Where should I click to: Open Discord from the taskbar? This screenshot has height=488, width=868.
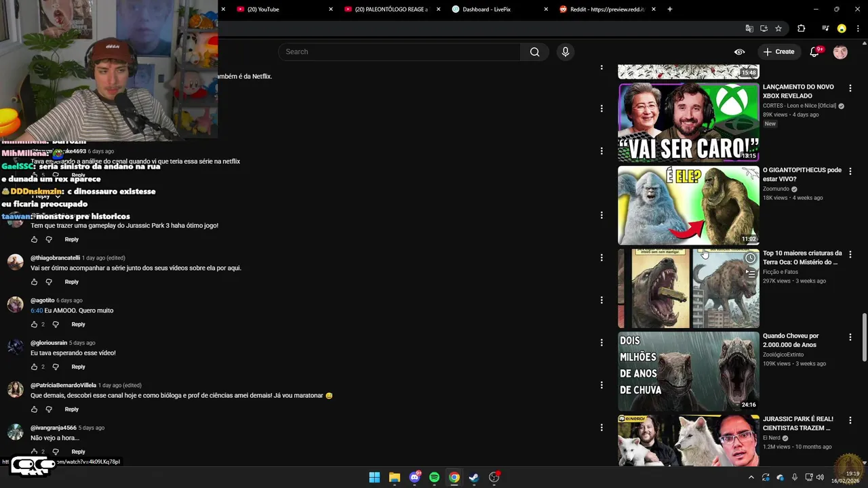(x=415, y=477)
